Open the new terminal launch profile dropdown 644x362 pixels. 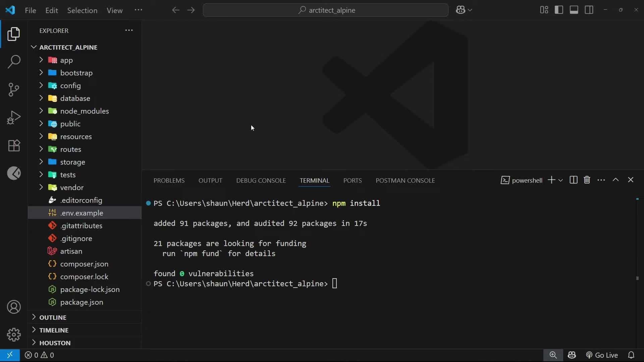(x=560, y=180)
